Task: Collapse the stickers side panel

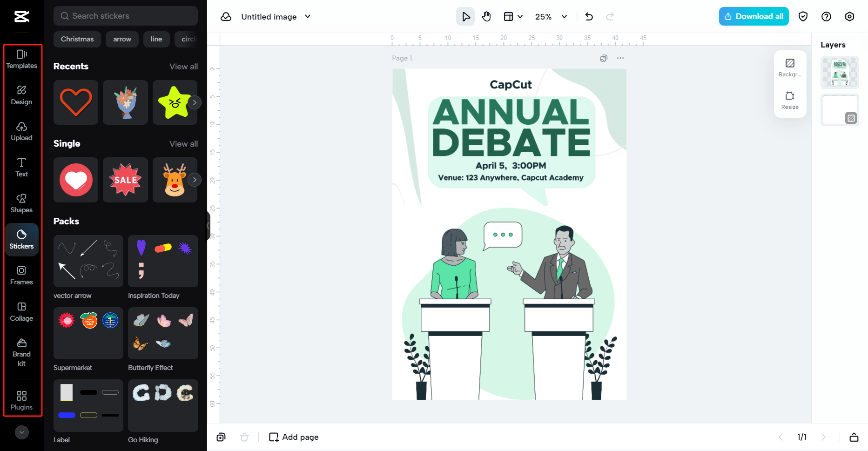Action: pos(208,226)
